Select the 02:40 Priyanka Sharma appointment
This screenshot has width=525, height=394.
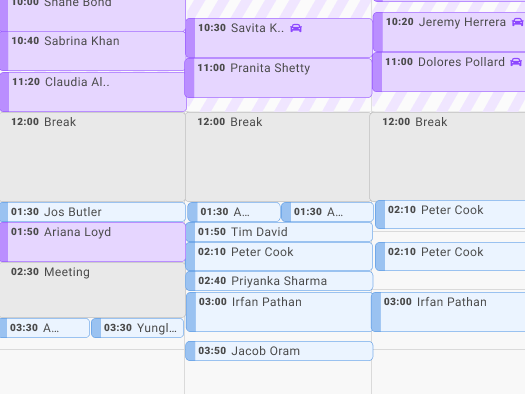tap(279, 281)
